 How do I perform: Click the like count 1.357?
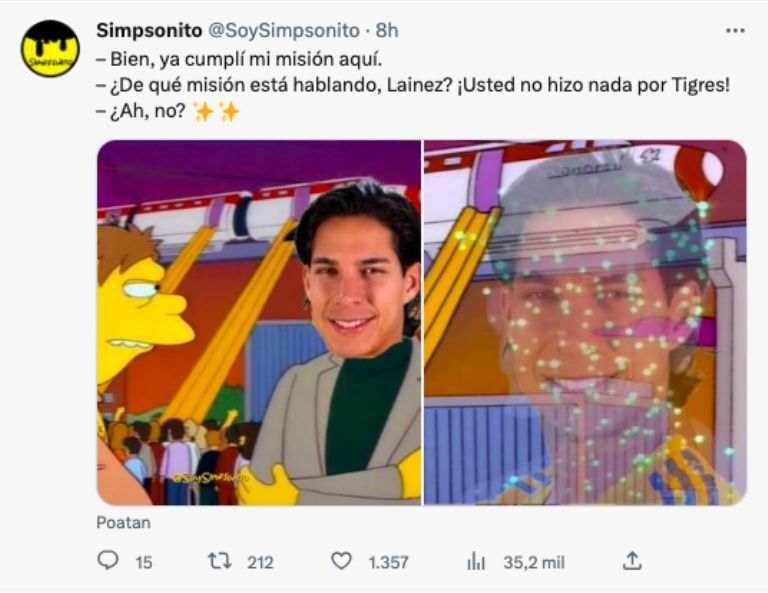tap(388, 562)
